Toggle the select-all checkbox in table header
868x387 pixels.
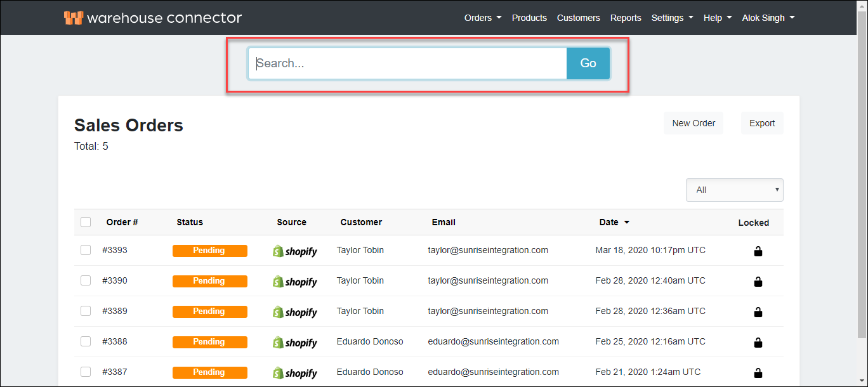(86, 222)
